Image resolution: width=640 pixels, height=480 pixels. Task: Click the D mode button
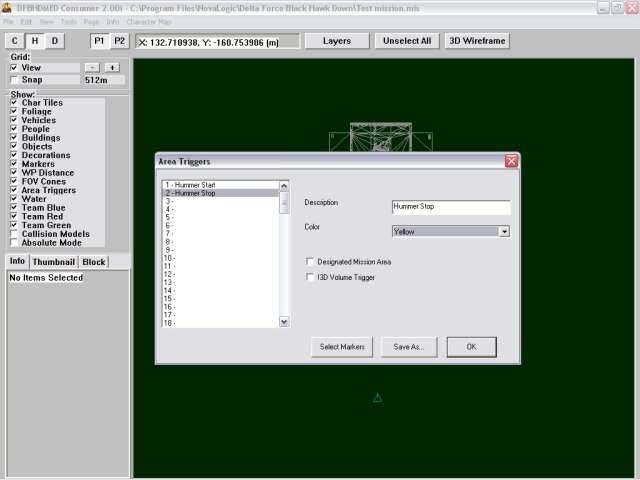tap(55, 41)
